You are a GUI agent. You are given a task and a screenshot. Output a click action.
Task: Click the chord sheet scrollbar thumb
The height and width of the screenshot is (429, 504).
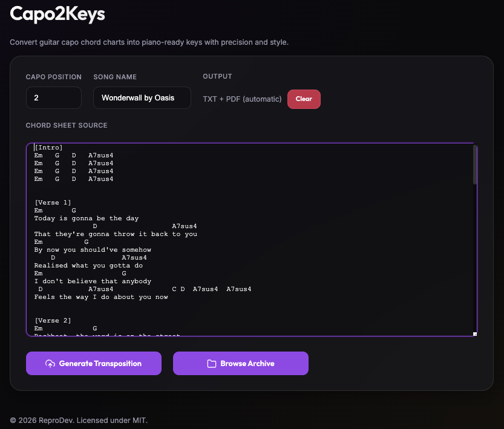point(475,165)
